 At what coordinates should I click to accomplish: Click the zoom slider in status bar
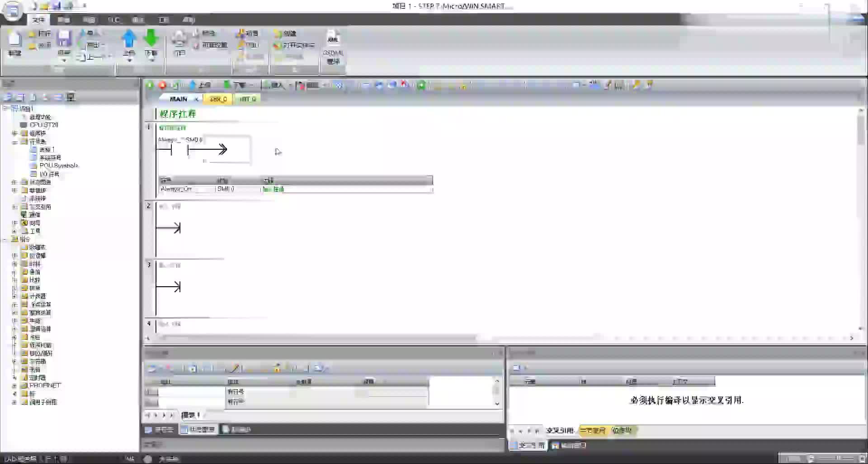point(838,459)
